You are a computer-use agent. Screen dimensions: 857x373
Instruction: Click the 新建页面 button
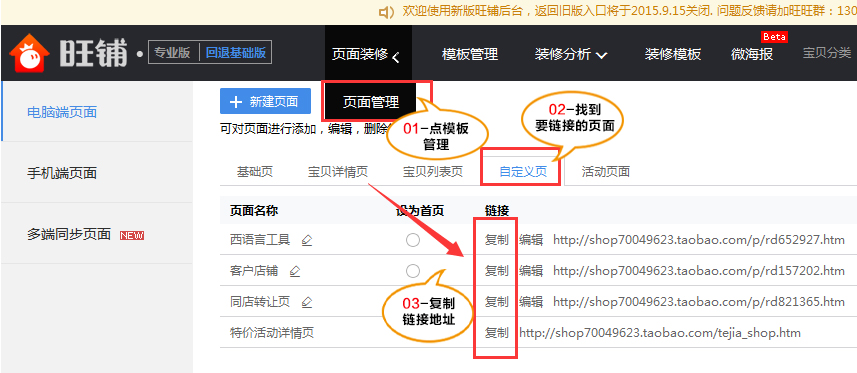265,102
